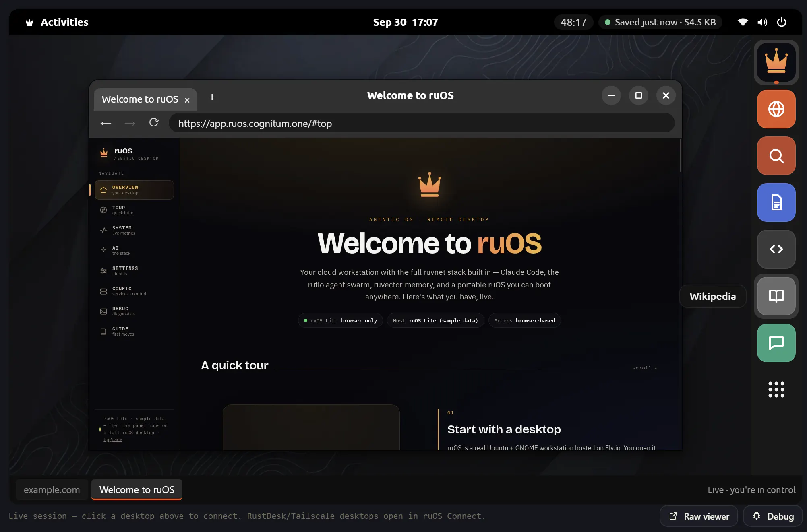Click the Debug button at bottom

click(773, 516)
